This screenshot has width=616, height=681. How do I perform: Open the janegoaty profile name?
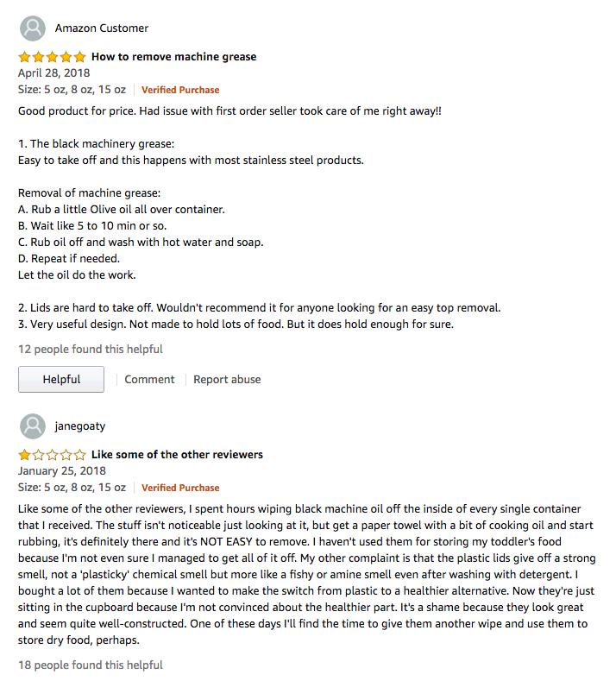coord(80,426)
